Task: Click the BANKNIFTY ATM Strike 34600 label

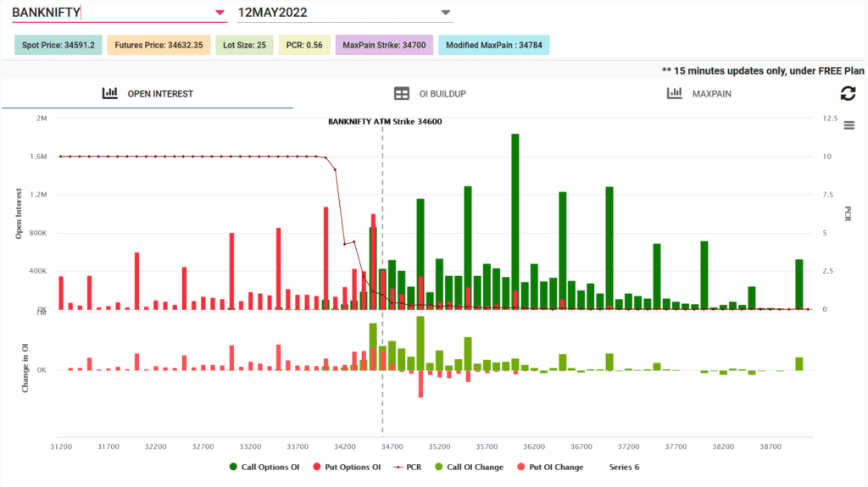Action: pyautogui.click(x=385, y=122)
